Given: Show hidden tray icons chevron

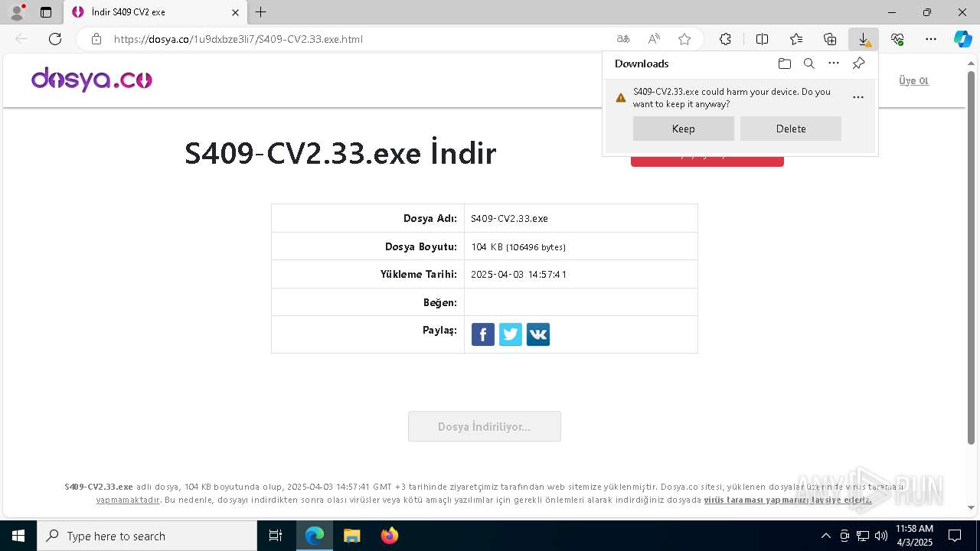Looking at the screenshot, I should tap(825, 536).
